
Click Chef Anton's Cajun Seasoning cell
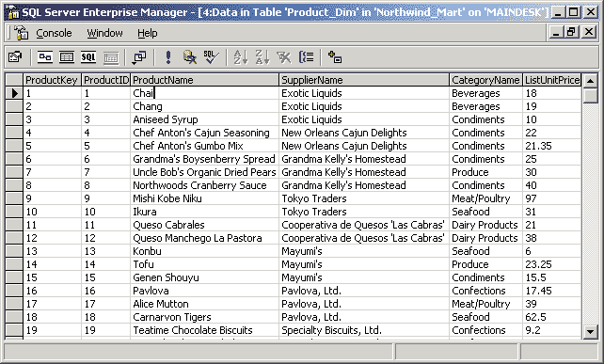point(204,133)
